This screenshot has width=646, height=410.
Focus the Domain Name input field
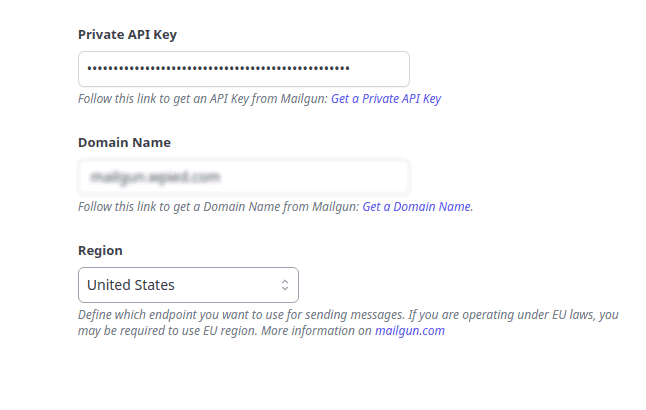(x=244, y=177)
